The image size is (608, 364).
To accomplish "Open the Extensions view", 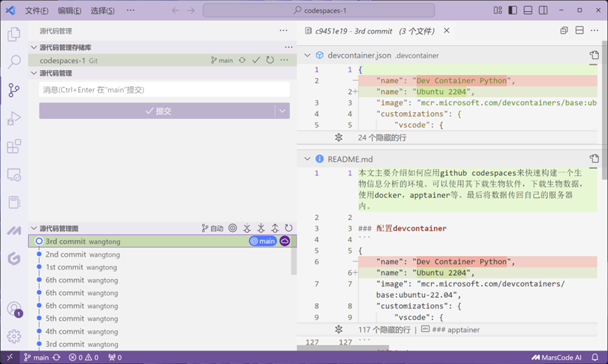I will tap(14, 147).
